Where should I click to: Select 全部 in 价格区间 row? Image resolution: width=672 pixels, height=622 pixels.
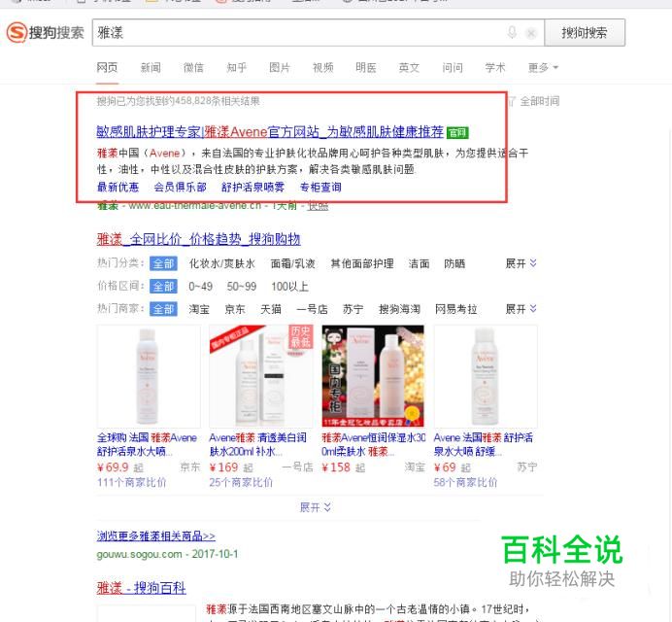pyautogui.click(x=163, y=286)
